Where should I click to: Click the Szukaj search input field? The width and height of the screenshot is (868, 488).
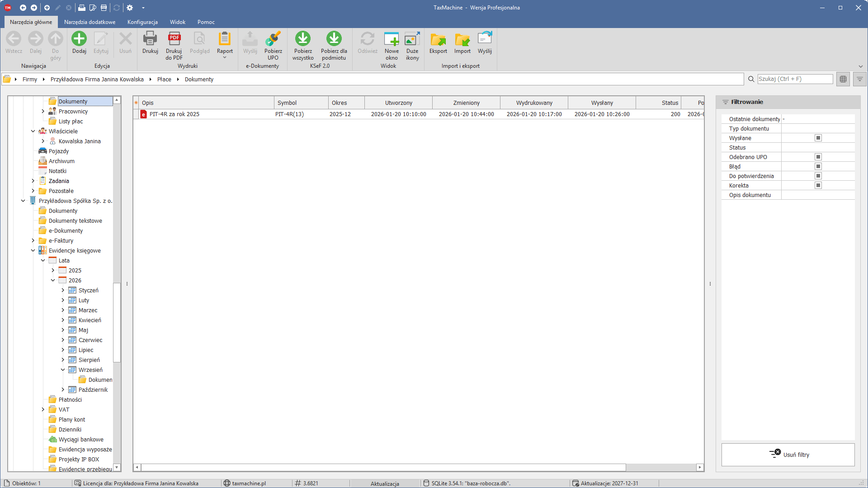tap(795, 79)
